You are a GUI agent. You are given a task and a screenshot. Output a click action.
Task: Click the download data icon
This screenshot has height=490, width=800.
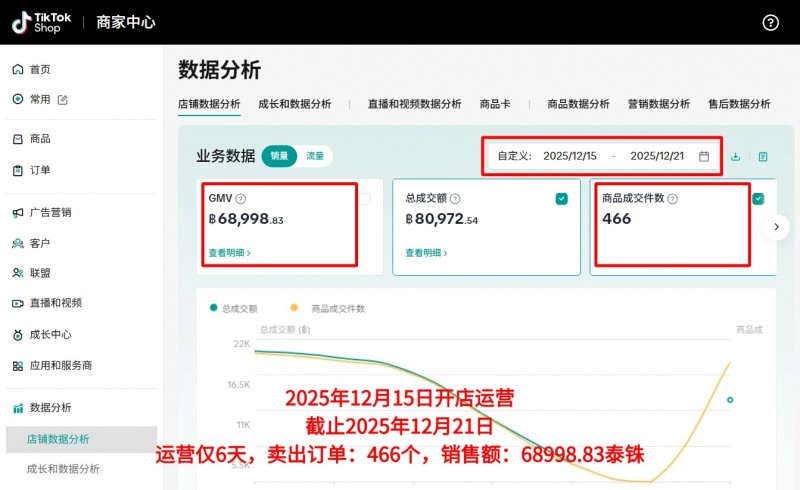click(x=736, y=156)
